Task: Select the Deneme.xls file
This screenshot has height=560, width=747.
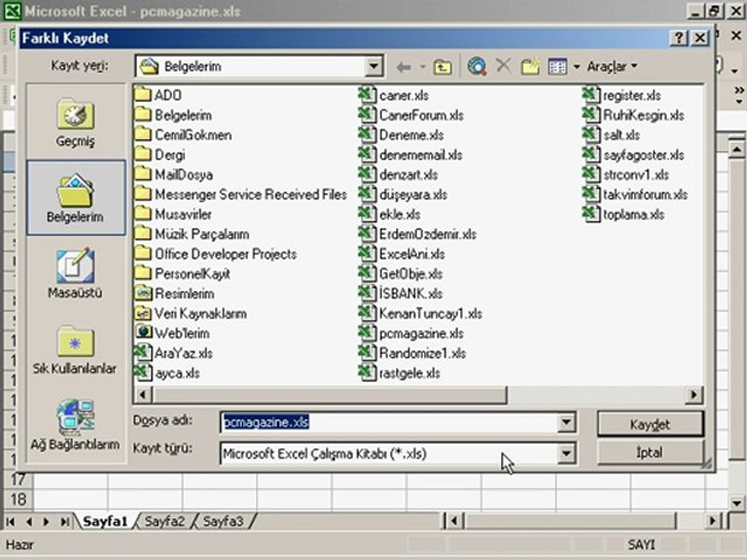Action: coord(402,135)
